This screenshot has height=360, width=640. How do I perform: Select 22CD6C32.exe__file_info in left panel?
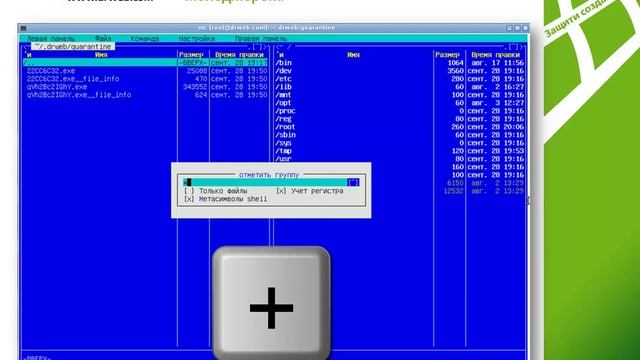pos(73,79)
